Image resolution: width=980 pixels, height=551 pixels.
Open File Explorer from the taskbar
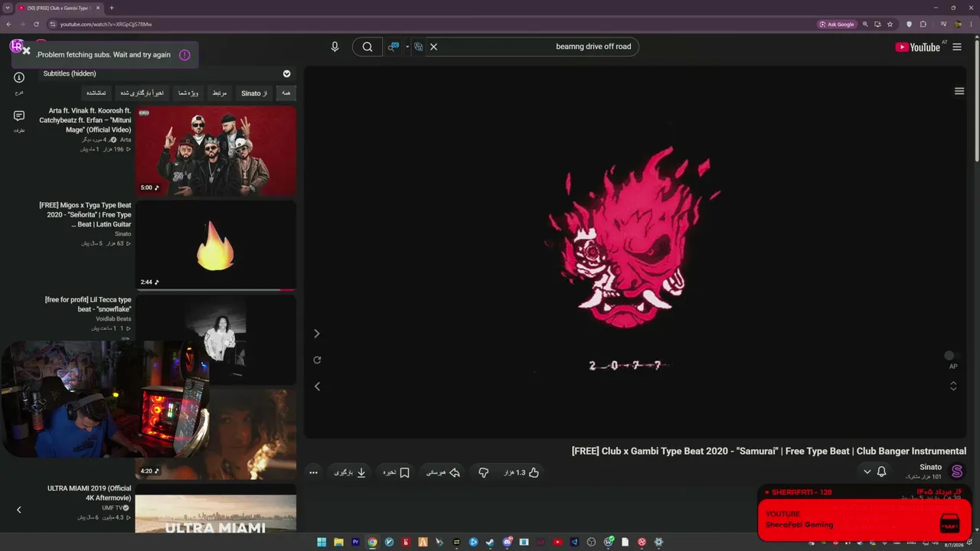point(338,542)
